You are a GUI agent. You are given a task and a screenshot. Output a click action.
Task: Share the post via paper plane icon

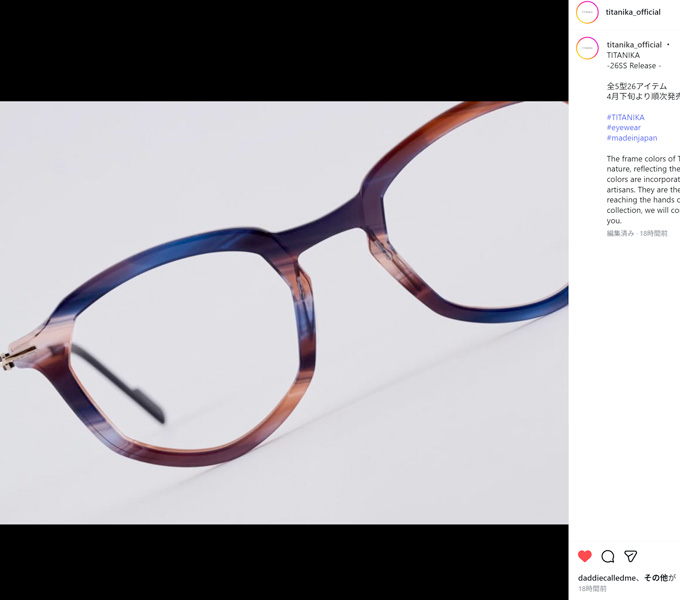coord(631,556)
